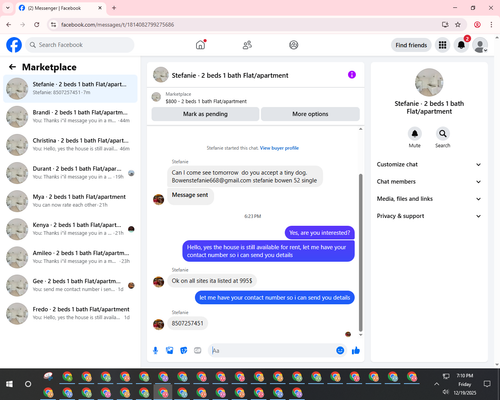Open Stefanie's large profile picture in sidebar
Viewport: 500px width, 400px height.
point(429,82)
